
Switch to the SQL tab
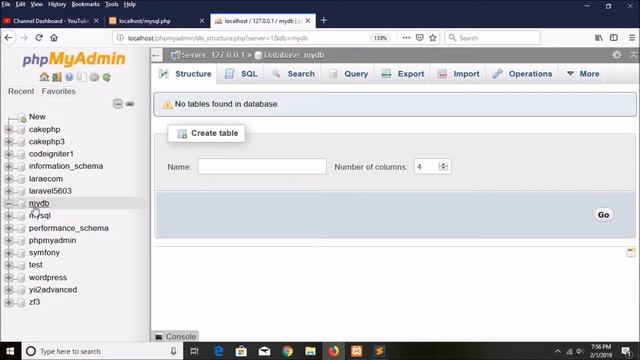coord(241,74)
